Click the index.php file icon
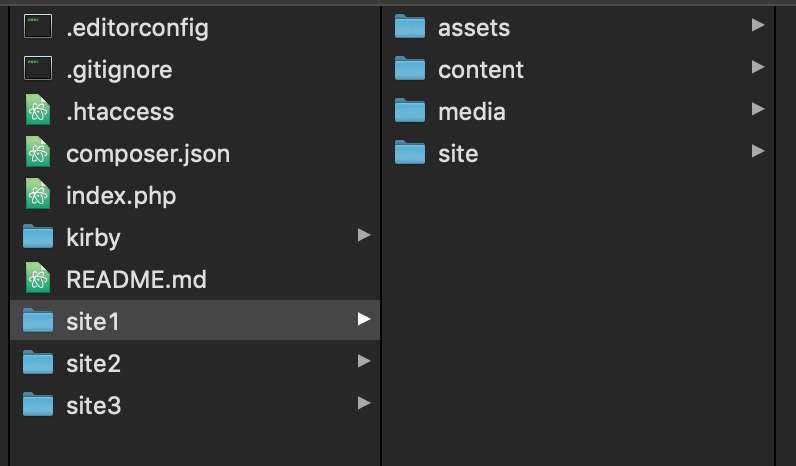Viewport: 796px width, 466px height. (38, 195)
